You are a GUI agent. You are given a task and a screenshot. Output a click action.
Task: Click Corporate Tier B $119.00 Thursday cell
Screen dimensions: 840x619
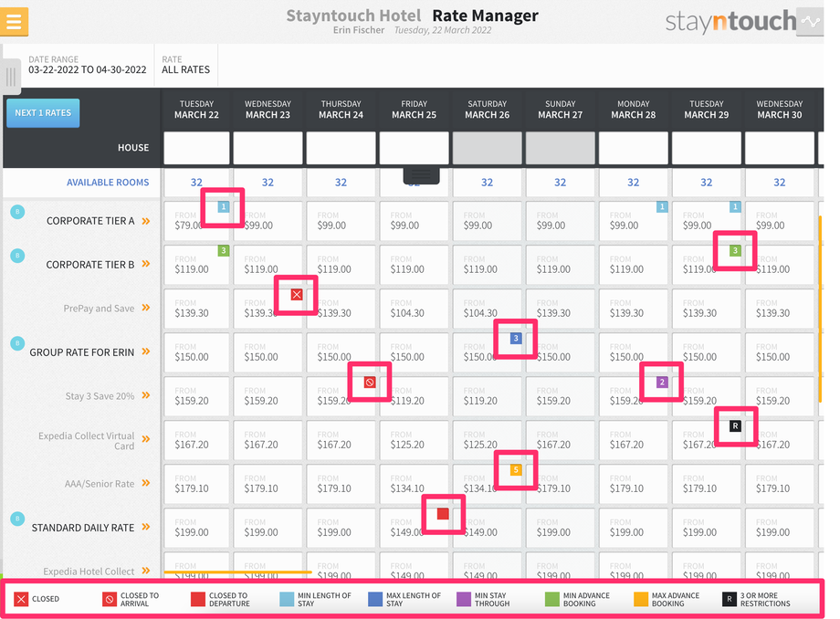point(341,265)
